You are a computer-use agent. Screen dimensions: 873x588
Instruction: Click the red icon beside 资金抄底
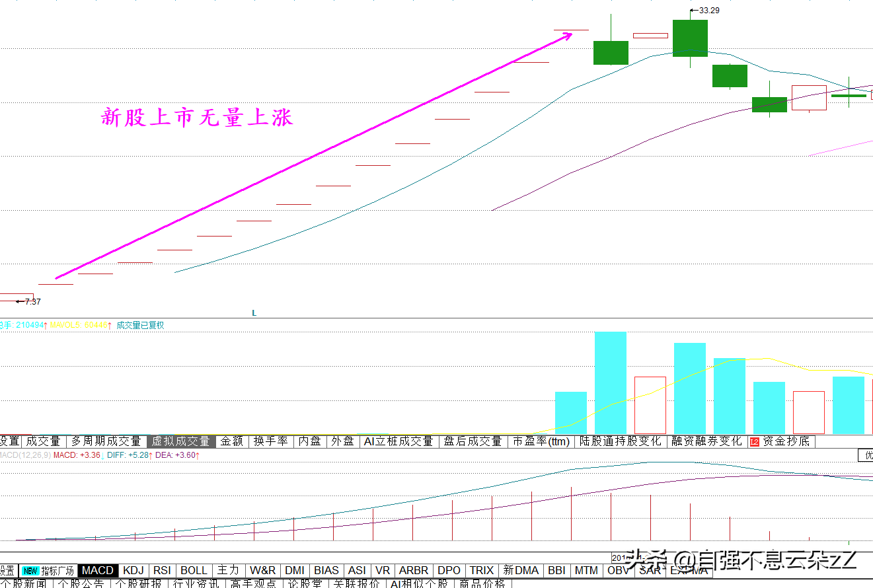pyautogui.click(x=754, y=441)
